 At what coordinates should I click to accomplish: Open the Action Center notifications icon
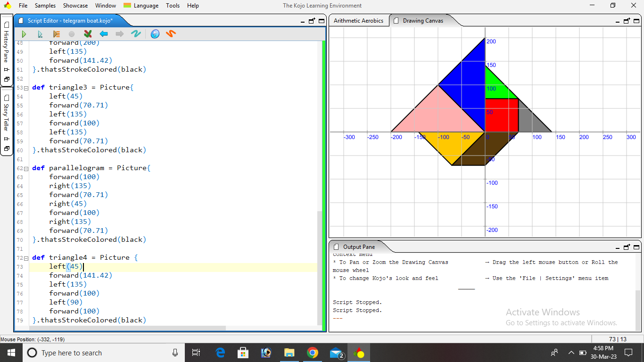pyautogui.click(x=628, y=353)
